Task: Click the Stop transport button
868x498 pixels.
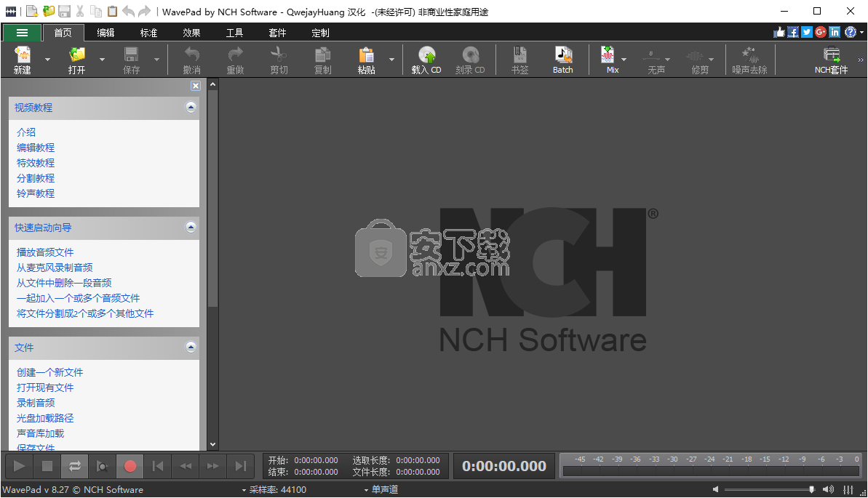Action: pos(47,466)
